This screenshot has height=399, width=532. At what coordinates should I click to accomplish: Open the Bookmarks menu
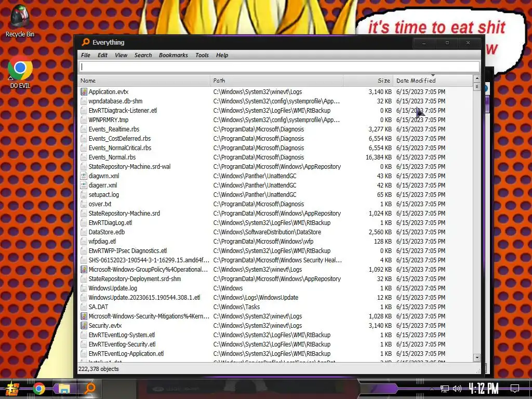[173, 55]
